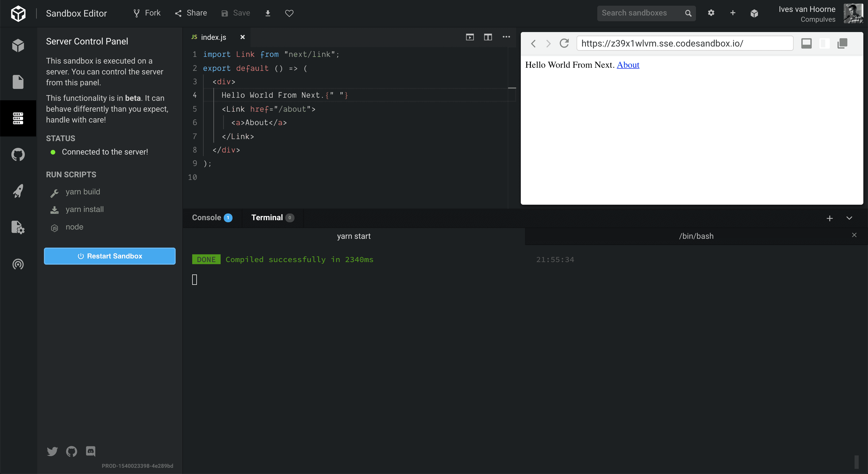Go back in preview navigation history
The image size is (868, 474).
coord(533,43)
